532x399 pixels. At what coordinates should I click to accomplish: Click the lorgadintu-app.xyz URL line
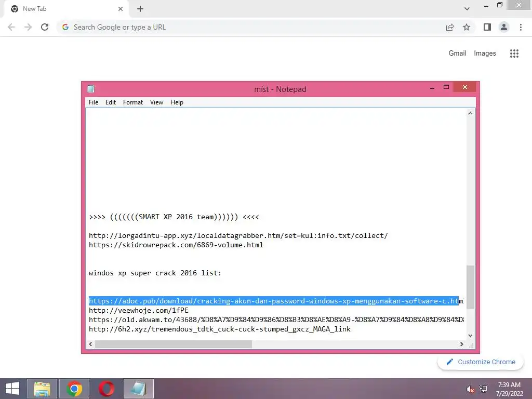pos(238,235)
